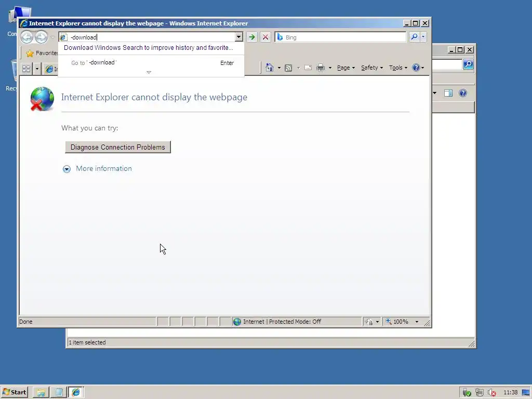Open Windows Explorer from the taskbar

tap(41, 393)
